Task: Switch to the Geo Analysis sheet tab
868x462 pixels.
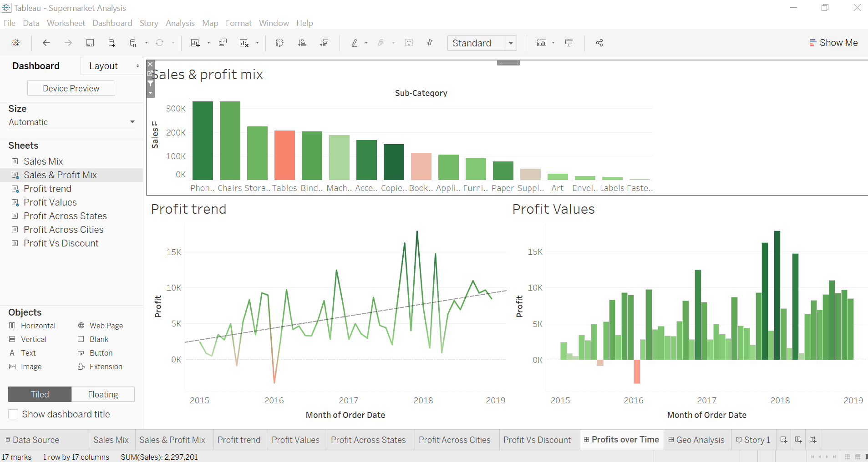Action: point(698,439)
